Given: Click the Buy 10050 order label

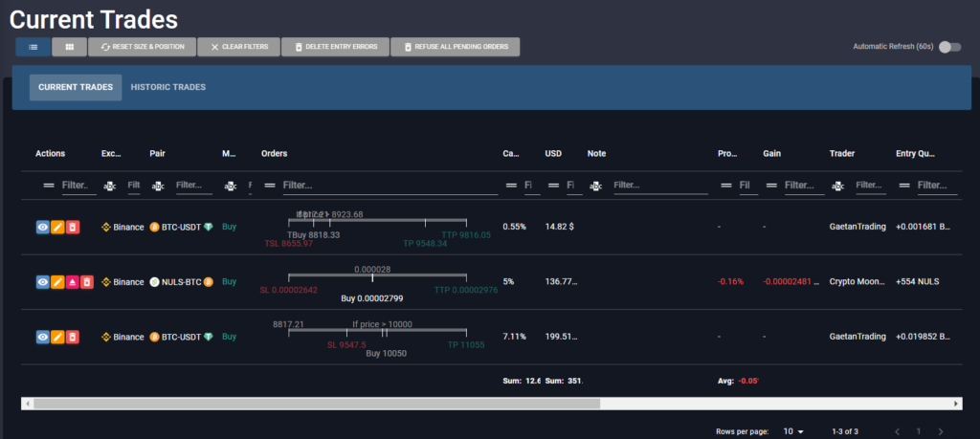Looking at the screenshot, I should click(387, 354).
